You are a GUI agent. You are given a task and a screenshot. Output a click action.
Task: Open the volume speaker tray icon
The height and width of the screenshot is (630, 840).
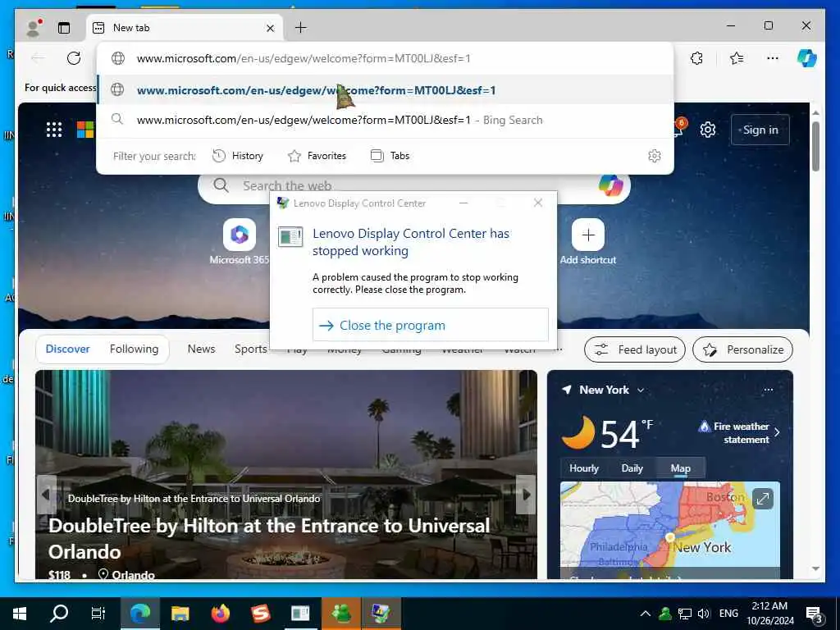(x=704, y=614)
